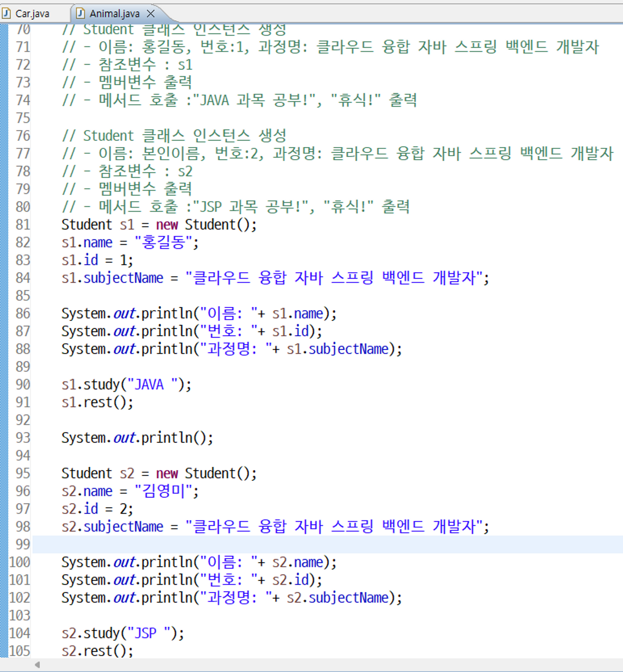Click '// - 멤버변수 출력' comment on line 73

[127, 83]
